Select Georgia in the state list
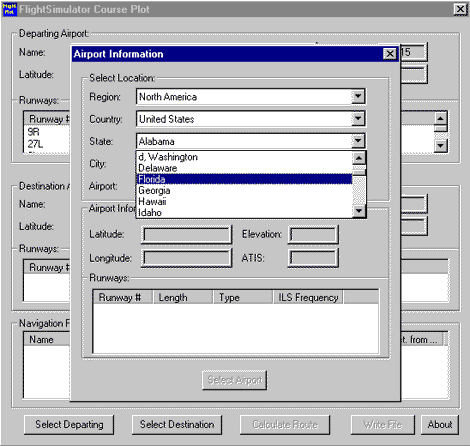The image size is (470, 446). [245, 190]
